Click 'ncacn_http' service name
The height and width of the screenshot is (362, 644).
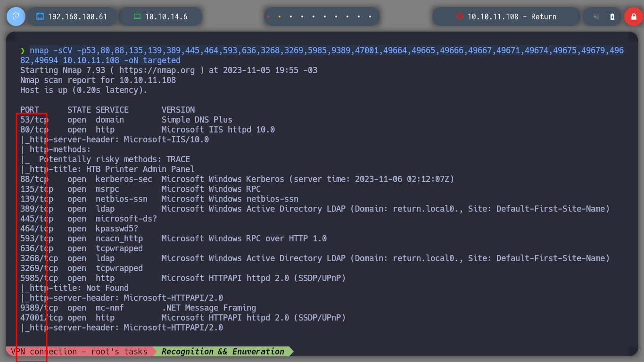click(119, 239)
